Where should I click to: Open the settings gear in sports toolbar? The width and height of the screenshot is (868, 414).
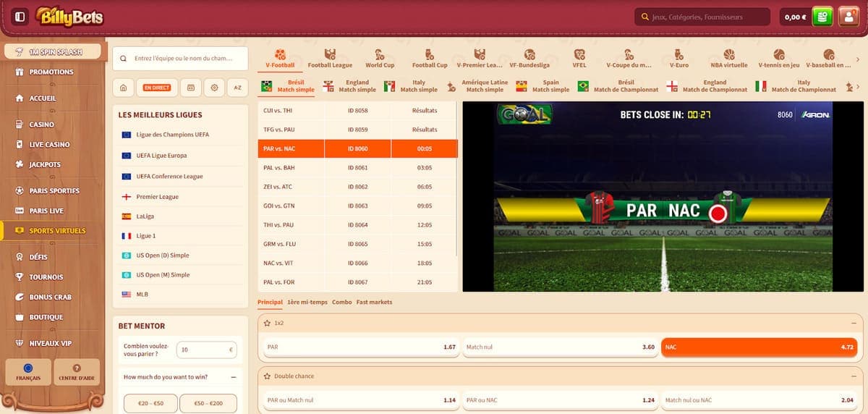pyautogui.click(x=214, y=88)
